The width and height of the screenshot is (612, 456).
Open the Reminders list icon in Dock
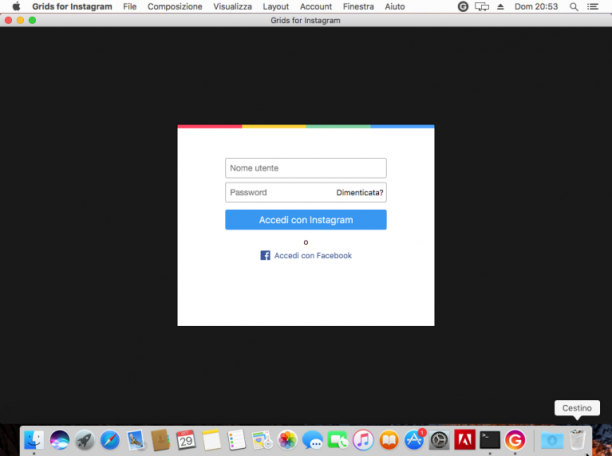tap(237, 440)
